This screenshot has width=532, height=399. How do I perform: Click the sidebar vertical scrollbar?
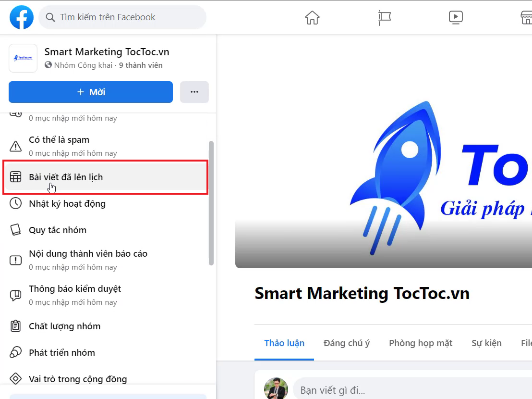coord(211,202)
